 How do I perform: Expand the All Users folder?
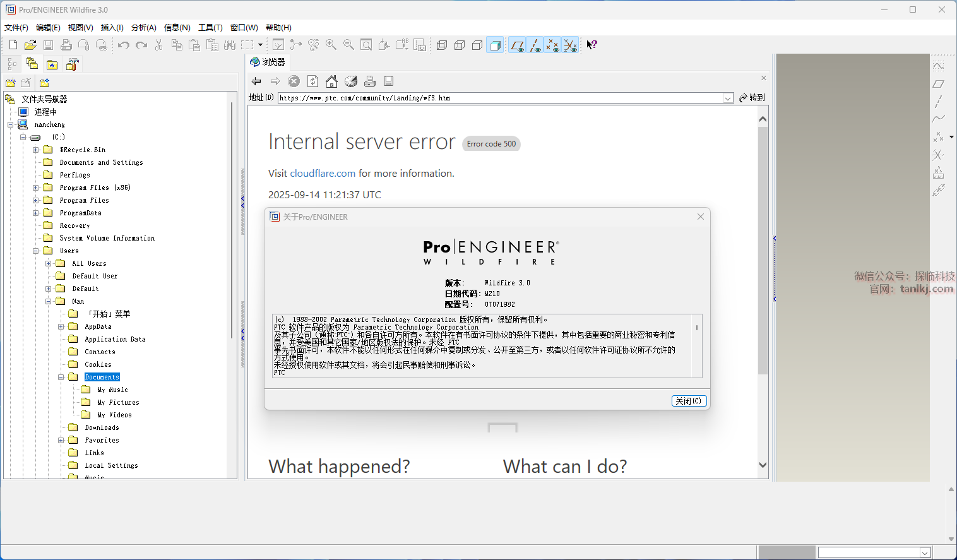pos(49,263)
